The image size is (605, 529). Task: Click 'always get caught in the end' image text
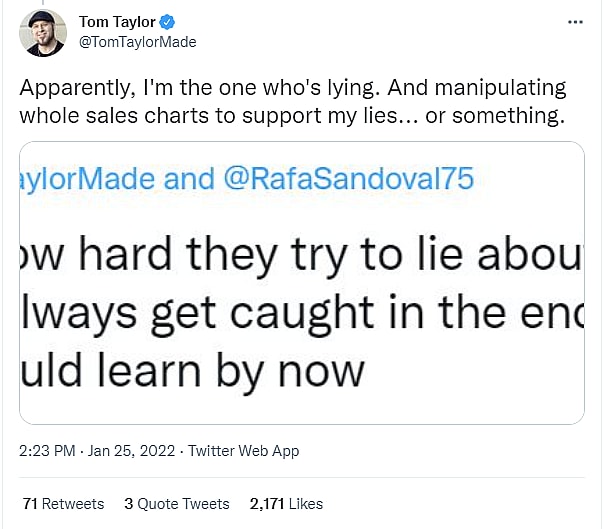tap(300, 315)
